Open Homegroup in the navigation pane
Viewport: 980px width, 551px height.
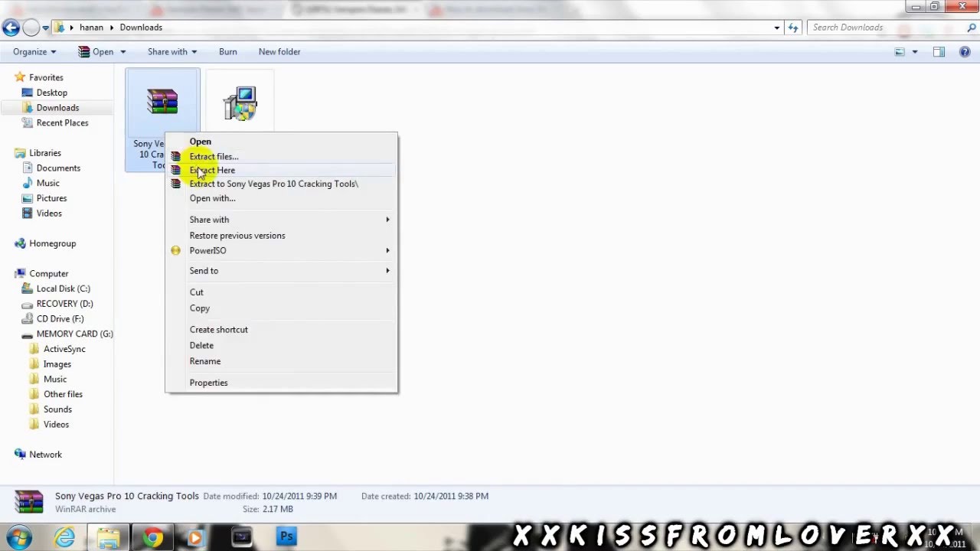pos(52,243)
